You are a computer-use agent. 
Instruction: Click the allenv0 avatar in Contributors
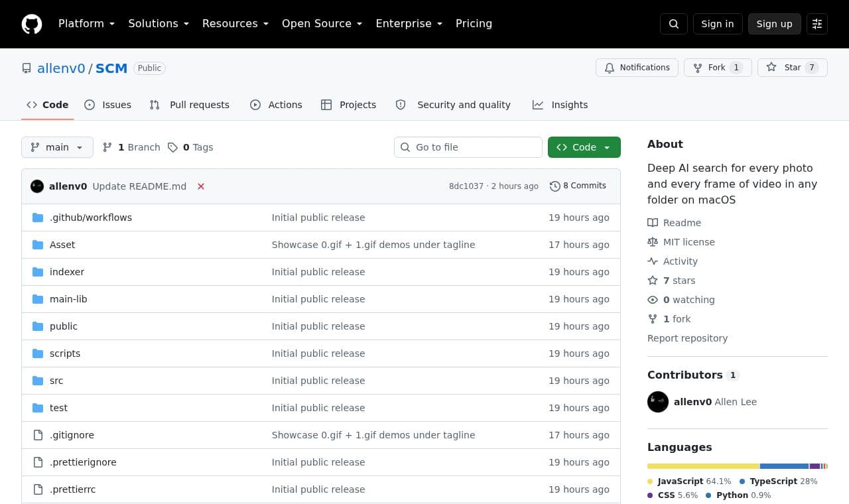point(658,402)
